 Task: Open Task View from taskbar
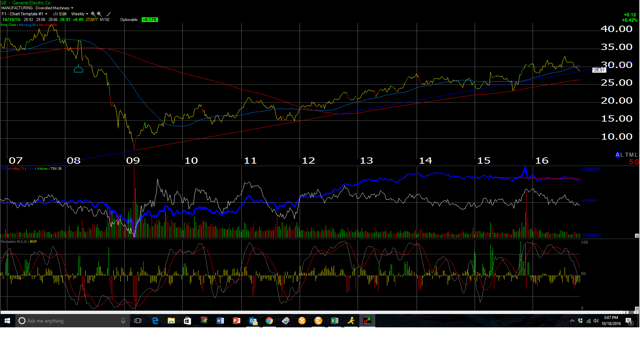[138, 321]
